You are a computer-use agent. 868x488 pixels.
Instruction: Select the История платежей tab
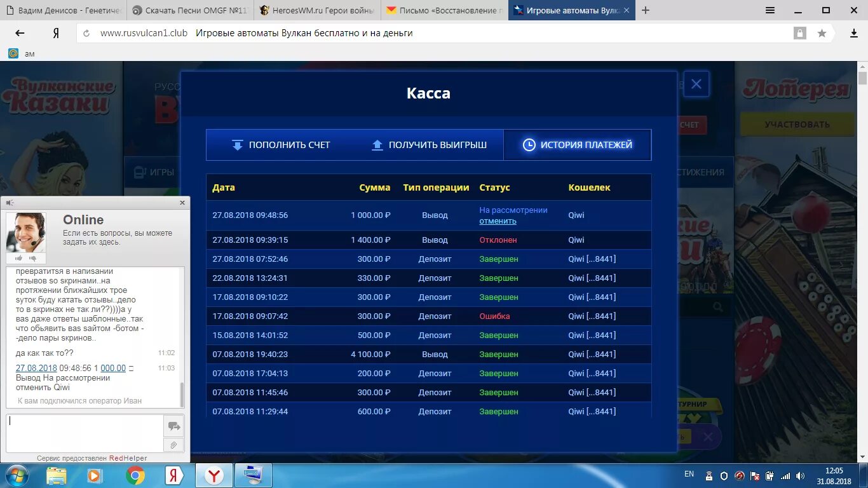[577, 145]
